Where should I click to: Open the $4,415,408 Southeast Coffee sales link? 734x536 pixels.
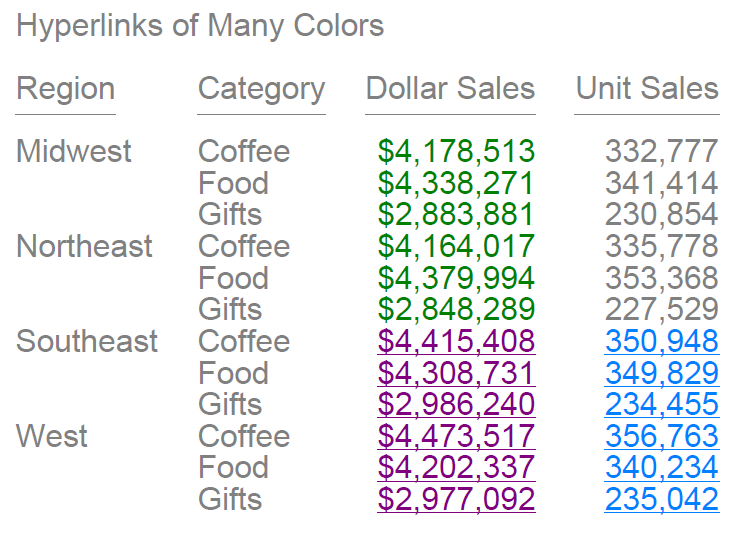[x=456, y=341]
